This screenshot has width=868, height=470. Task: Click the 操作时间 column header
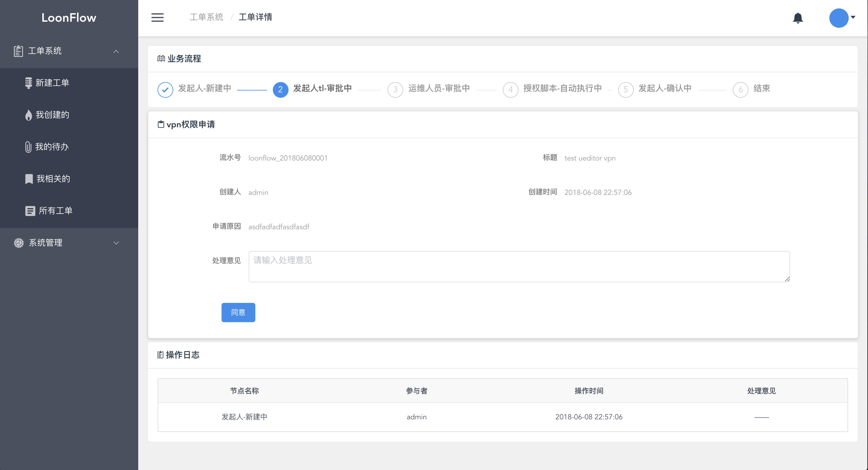[589, 391]
